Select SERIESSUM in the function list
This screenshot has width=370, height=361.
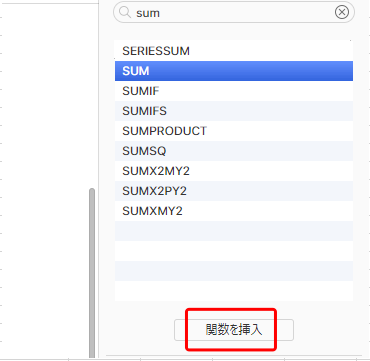click(x=234, y=51)
